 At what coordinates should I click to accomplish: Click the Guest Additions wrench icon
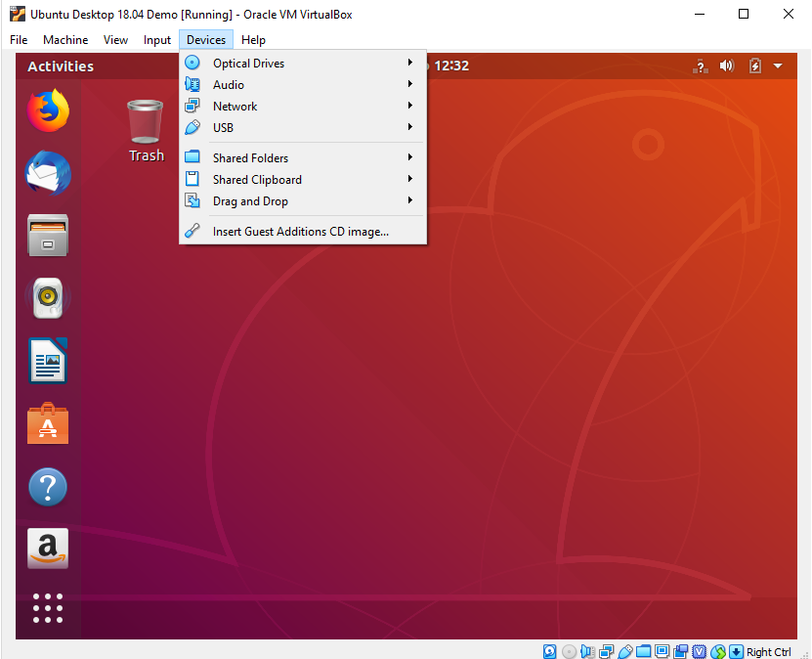coord(192,231)
